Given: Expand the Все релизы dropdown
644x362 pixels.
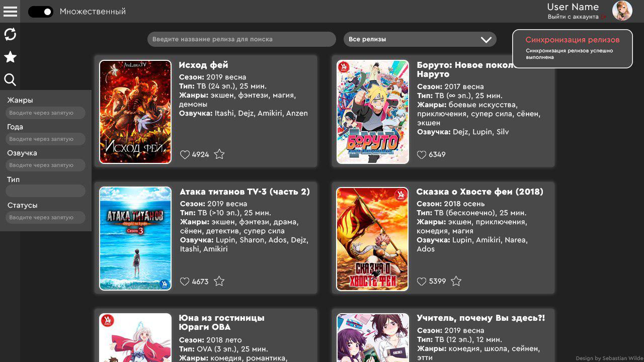Looking at the screenshot, I should coord(420,39).
